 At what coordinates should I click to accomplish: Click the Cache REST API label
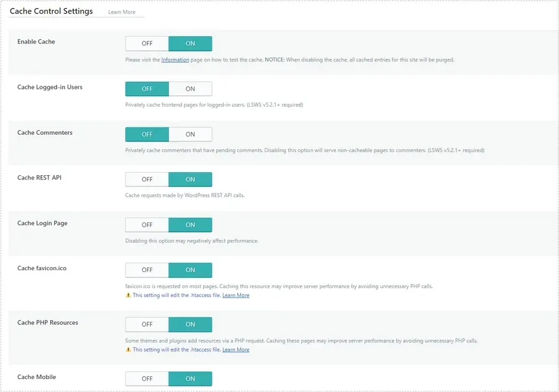(x=39, y=177)
